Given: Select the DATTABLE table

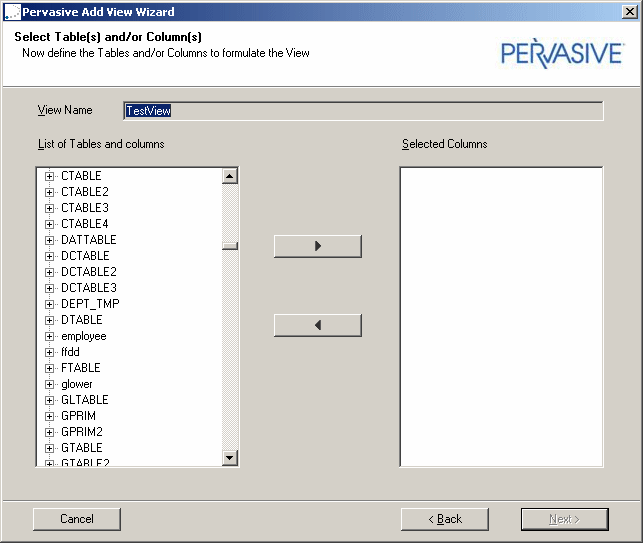Looking at the screenshot, I should coord(88,240).
